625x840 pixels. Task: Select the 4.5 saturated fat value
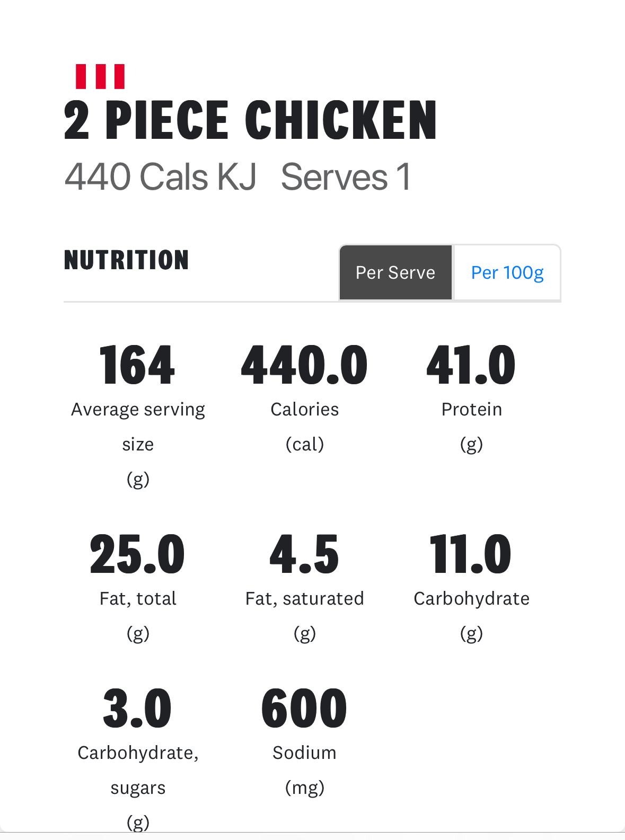pyautogui.click(x=304, y=554)
